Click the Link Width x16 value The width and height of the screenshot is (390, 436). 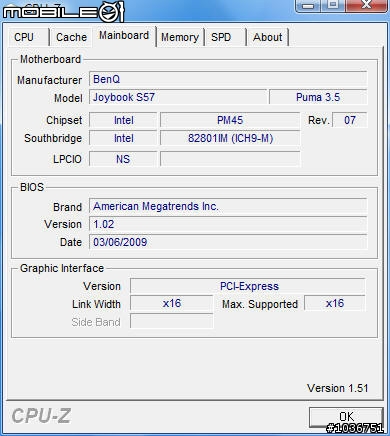click(171, 304)
